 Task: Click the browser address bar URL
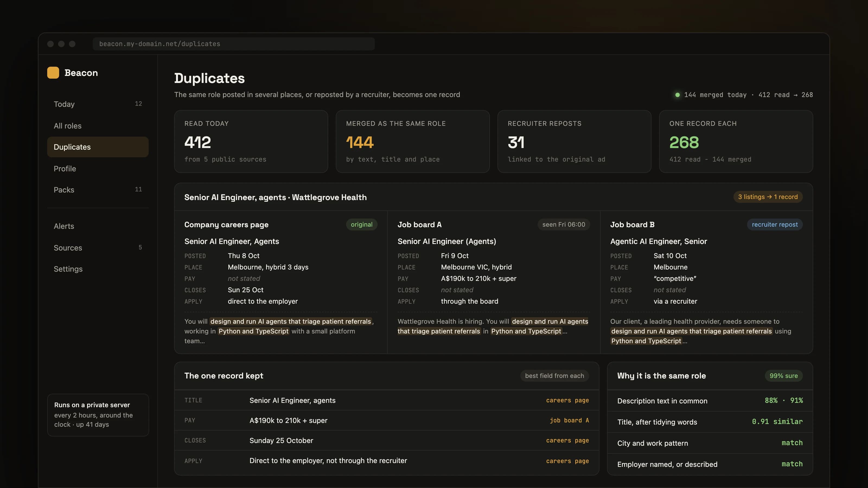point(234,44)
